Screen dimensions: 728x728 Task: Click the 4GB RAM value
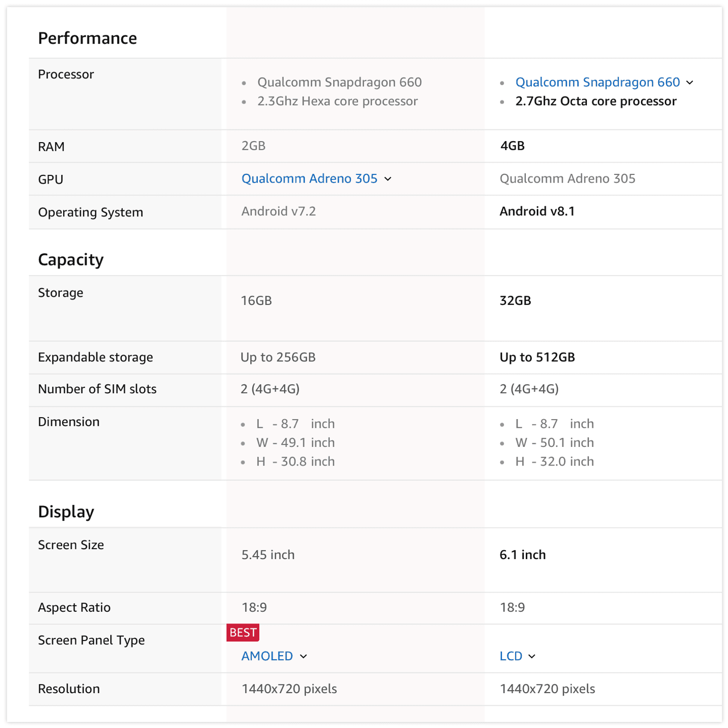513,146
